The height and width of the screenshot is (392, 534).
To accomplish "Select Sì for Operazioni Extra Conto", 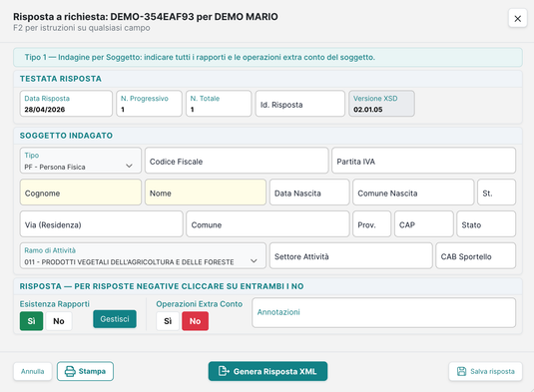I will click(x=168, y=321).
